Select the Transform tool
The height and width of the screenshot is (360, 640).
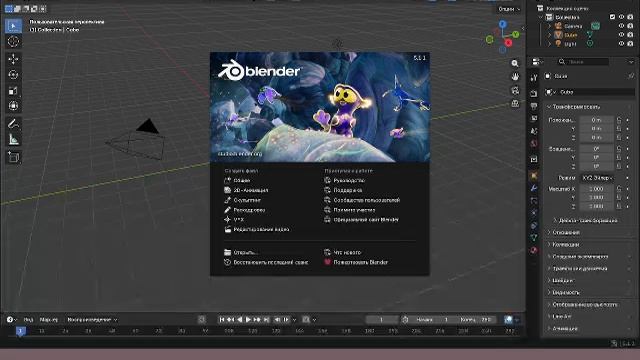(x=13, y=106)
